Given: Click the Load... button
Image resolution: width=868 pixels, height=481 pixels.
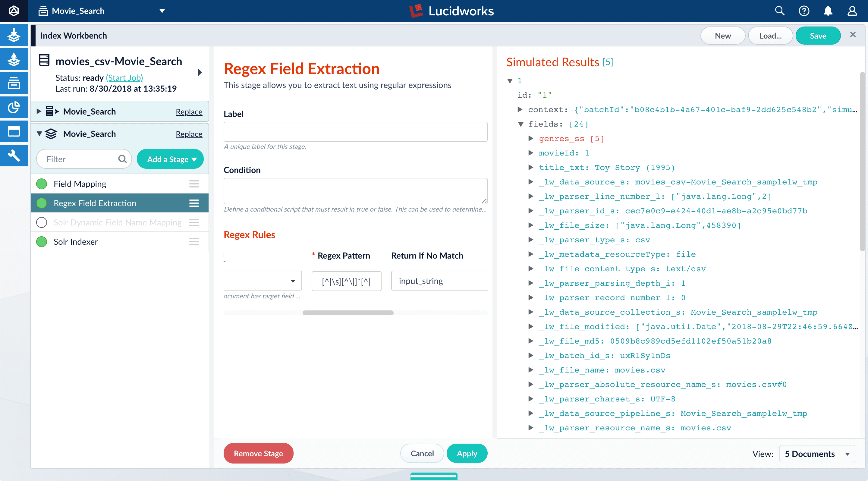Looking at the screenshot, I should pos(770,36).
